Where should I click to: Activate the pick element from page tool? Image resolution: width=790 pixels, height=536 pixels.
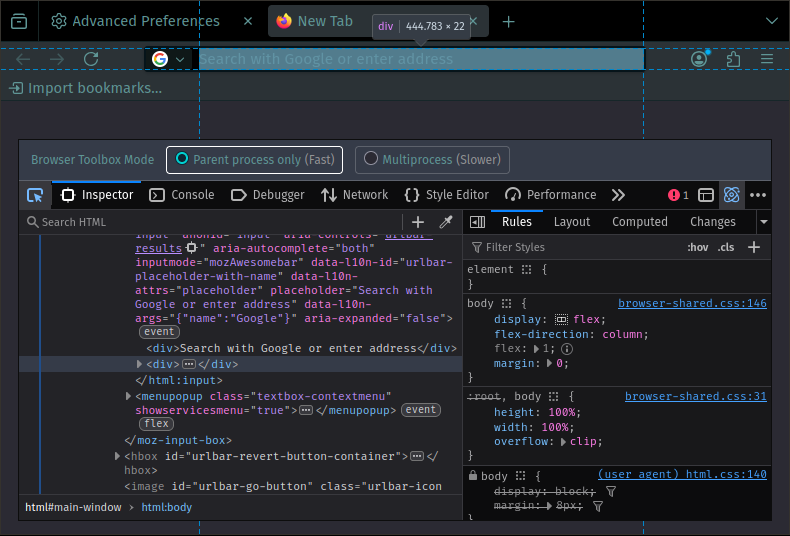tap(35, 195)
